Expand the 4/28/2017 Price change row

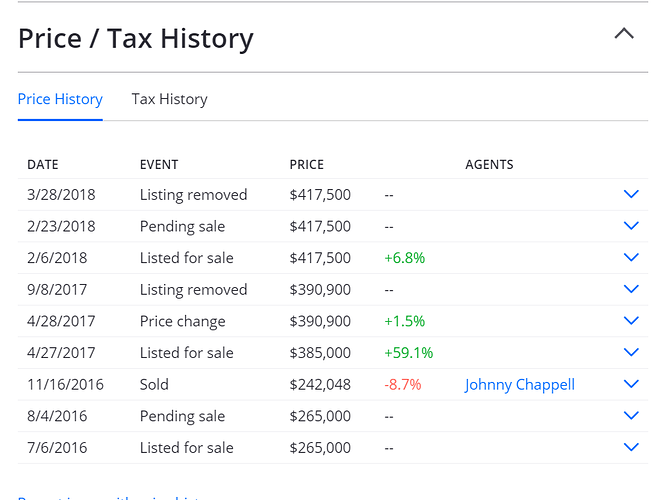click(x=631, y=321)
